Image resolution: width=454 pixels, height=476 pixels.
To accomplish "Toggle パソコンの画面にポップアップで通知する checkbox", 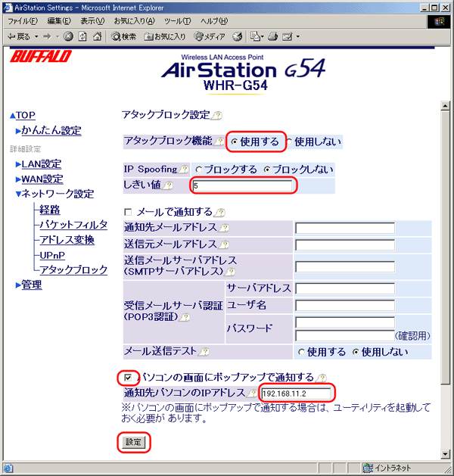I will [x=128, y=378].
